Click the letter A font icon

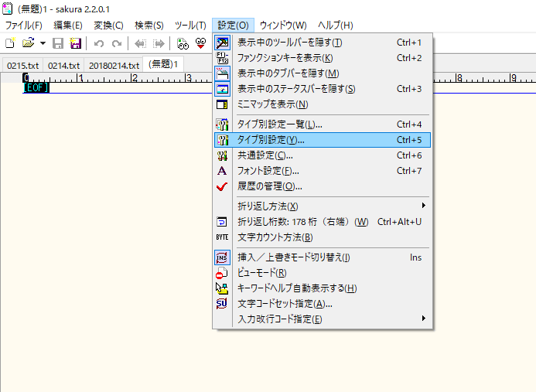(222, 171)
